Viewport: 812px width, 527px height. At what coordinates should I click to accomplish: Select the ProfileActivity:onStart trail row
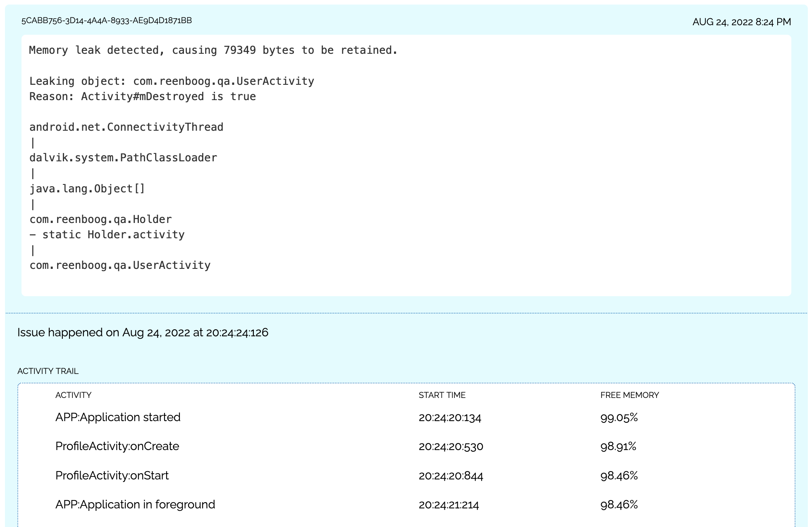coord(112,475)
